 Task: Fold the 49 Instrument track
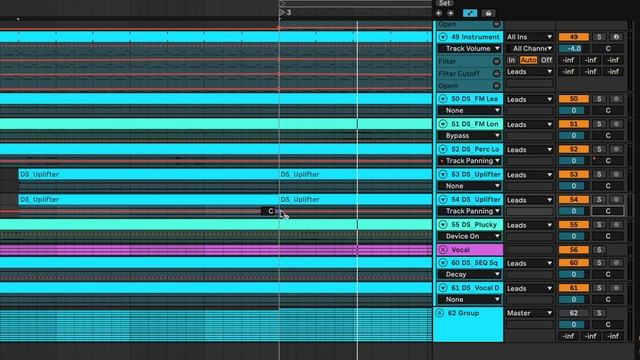point(443,37)
